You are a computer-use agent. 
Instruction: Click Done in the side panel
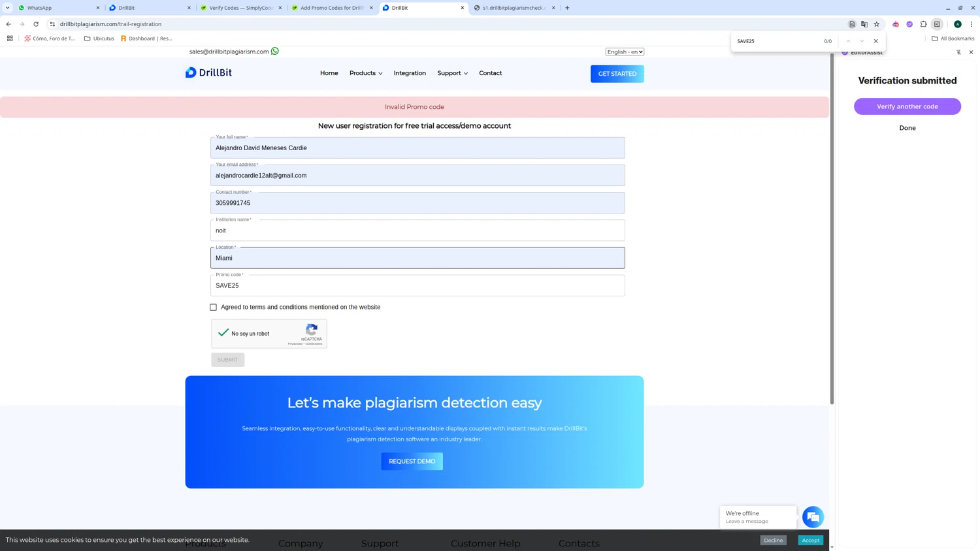(x=907, y=128)
